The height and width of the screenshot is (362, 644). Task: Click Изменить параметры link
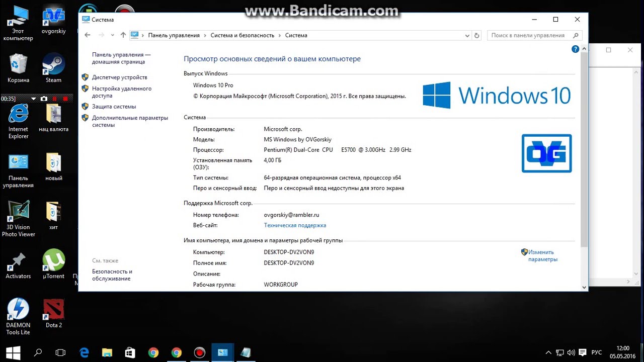542,256
